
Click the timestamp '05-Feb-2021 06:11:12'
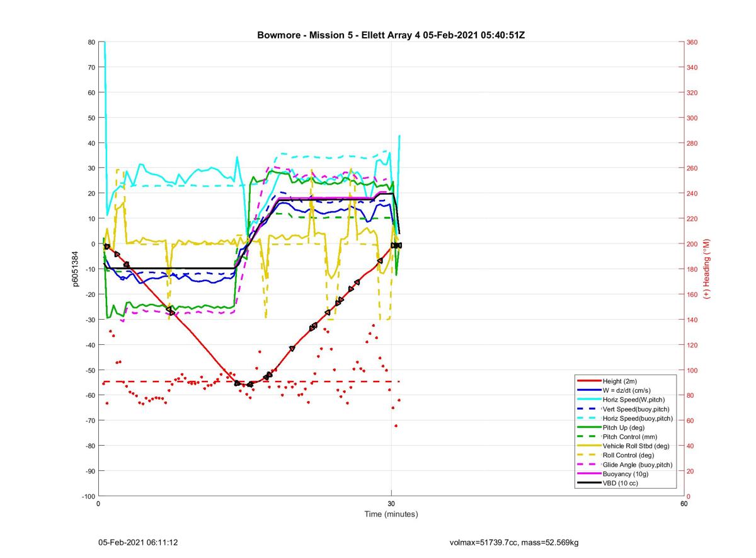tap(137, 542)
